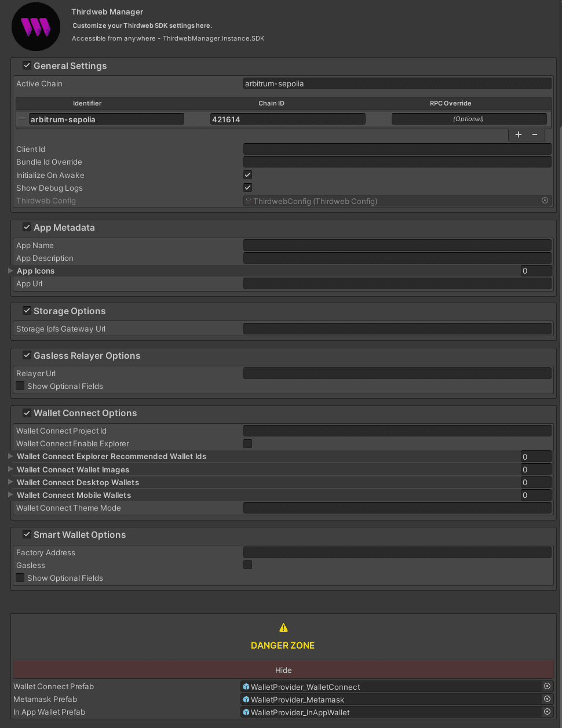Toggle the Gasless Relayer Options checkbox
The width and height of the screenshot is (562, 728).
(x=27, y=355)
